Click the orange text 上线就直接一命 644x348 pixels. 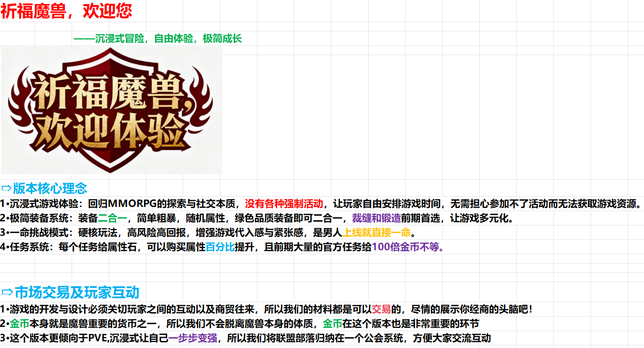click(x=377, y=233)
